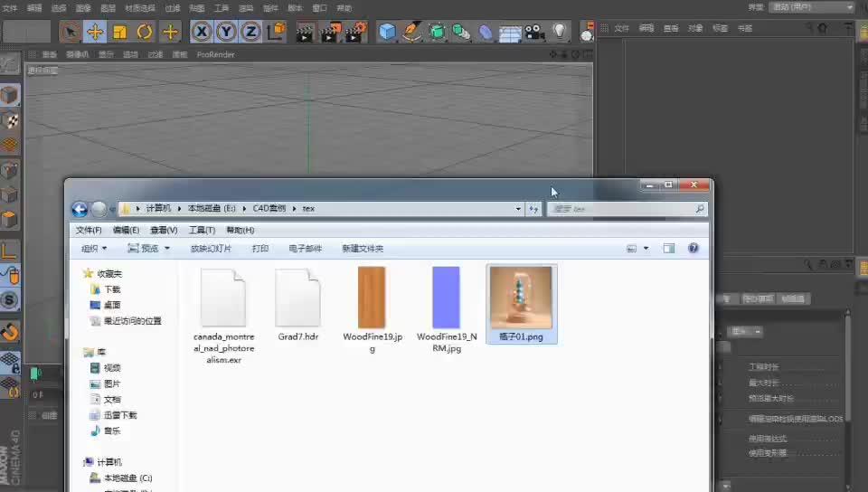Open the object manager file menu
The width and height of the screenshot is (868, 492).
[x=622, y=28]
